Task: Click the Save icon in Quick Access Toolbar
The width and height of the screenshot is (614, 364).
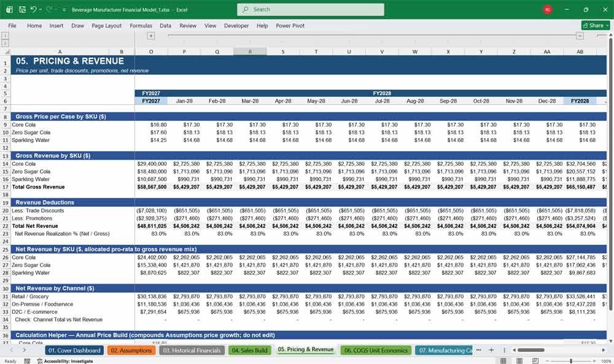Action: click(22, 9)
